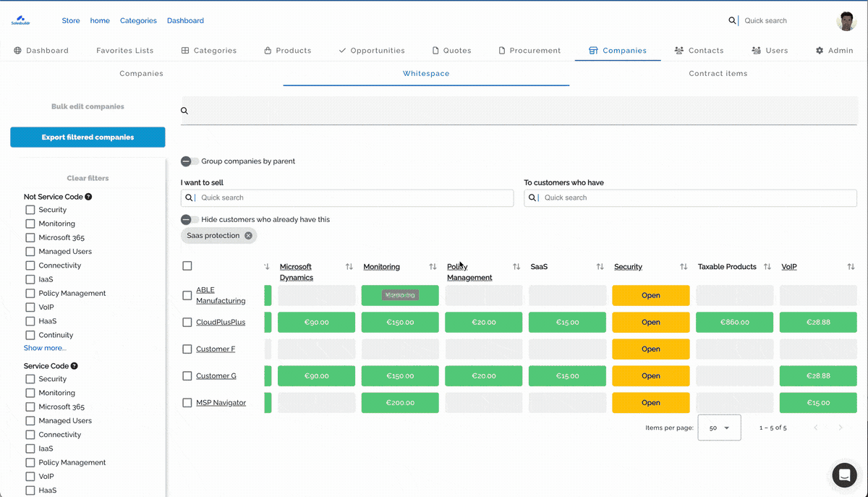Sort by Taxable Products column arrows
This screenshot has width=868, height=497.
(x=767, y=267)
